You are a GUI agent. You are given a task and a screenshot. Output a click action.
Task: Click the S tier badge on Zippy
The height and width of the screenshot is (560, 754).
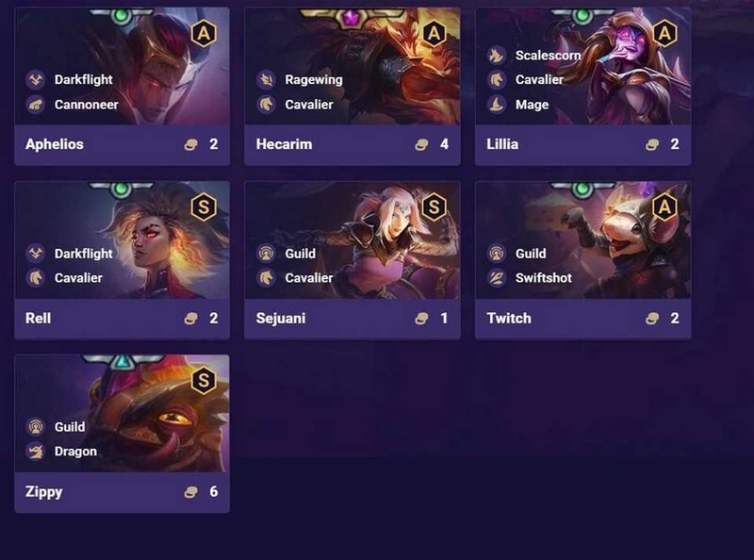point(204,381)
